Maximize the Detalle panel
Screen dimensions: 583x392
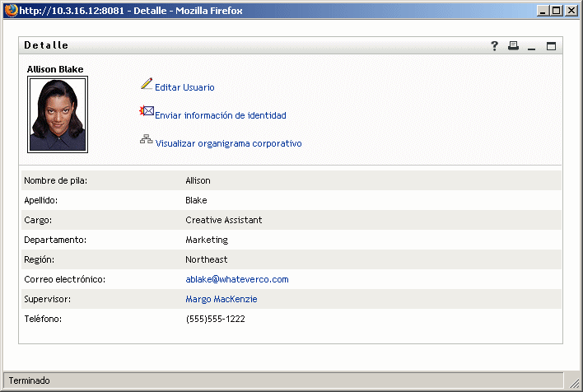click(x=551, y=46)
